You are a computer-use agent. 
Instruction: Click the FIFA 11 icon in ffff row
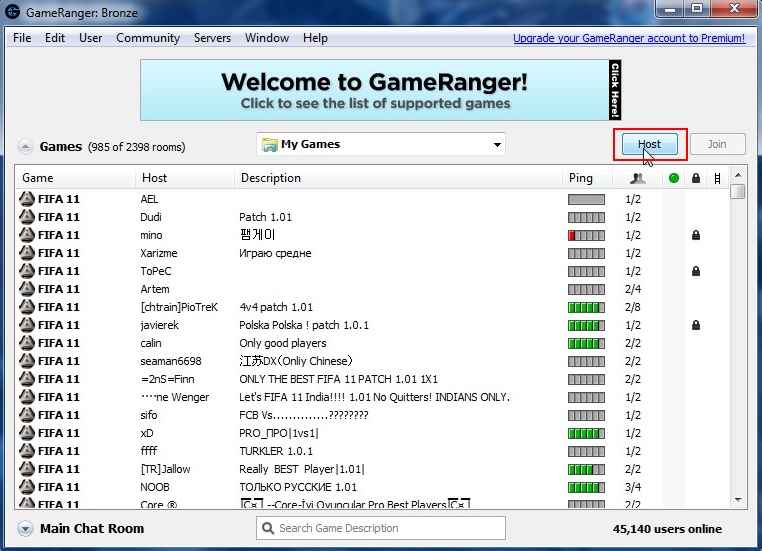[27, 450]
